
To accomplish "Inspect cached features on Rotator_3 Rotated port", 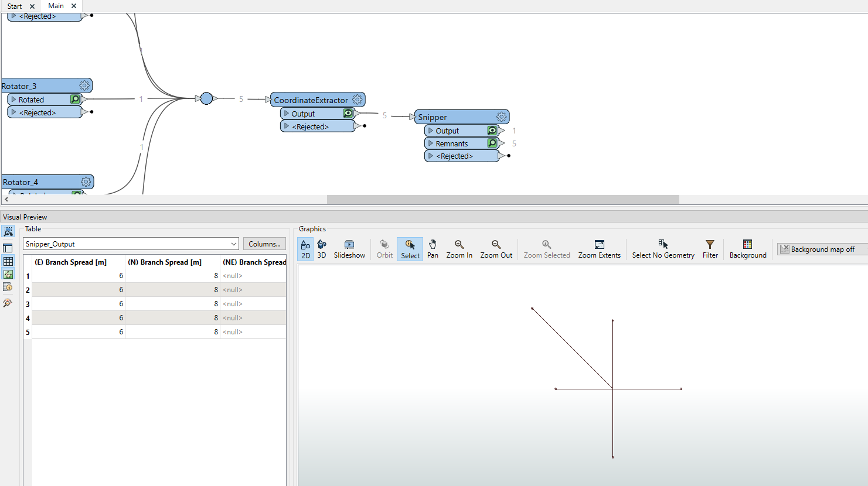I will 75,100.
